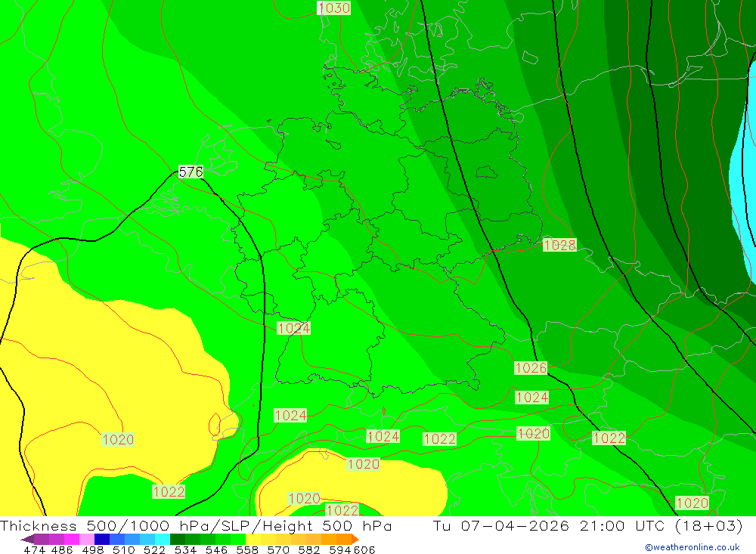
Task: Select the darkest green legend swatch
Action: pyautogui.click(x=178, y=539)
